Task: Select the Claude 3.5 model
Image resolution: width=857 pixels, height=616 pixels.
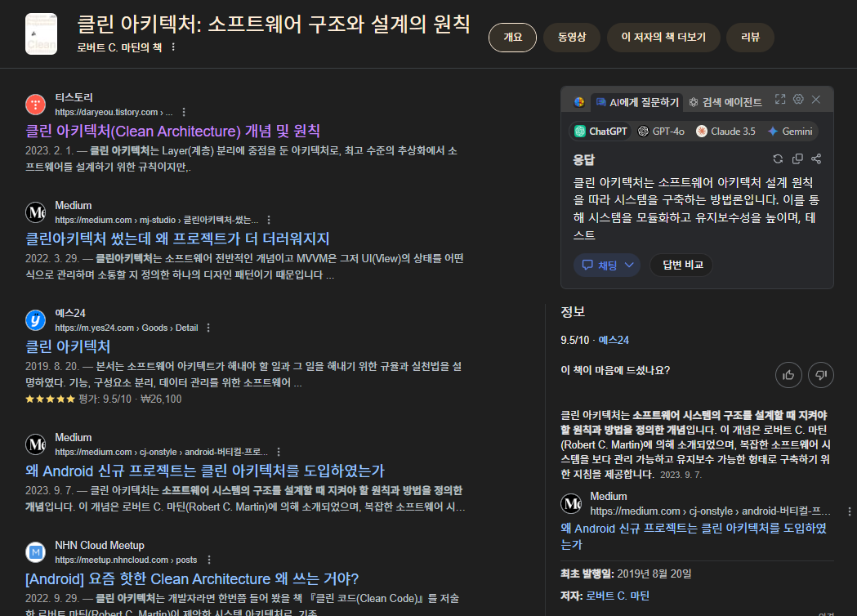Action: click(725, 132)
